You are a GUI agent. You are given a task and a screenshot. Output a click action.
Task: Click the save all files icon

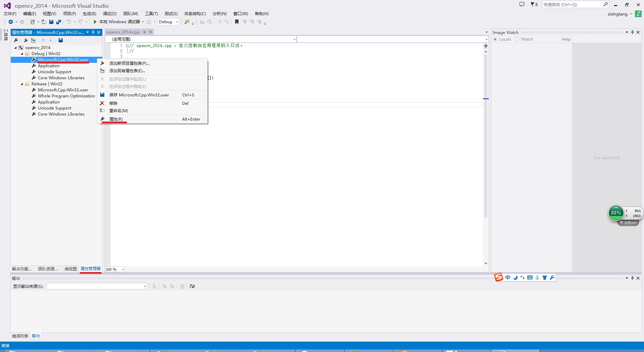[x=59, y=22]
